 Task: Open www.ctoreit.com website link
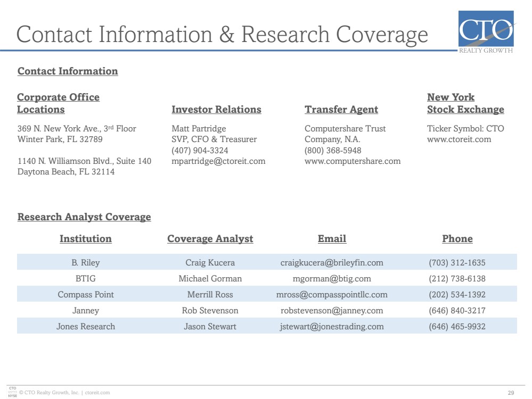(x=459, y=139)
